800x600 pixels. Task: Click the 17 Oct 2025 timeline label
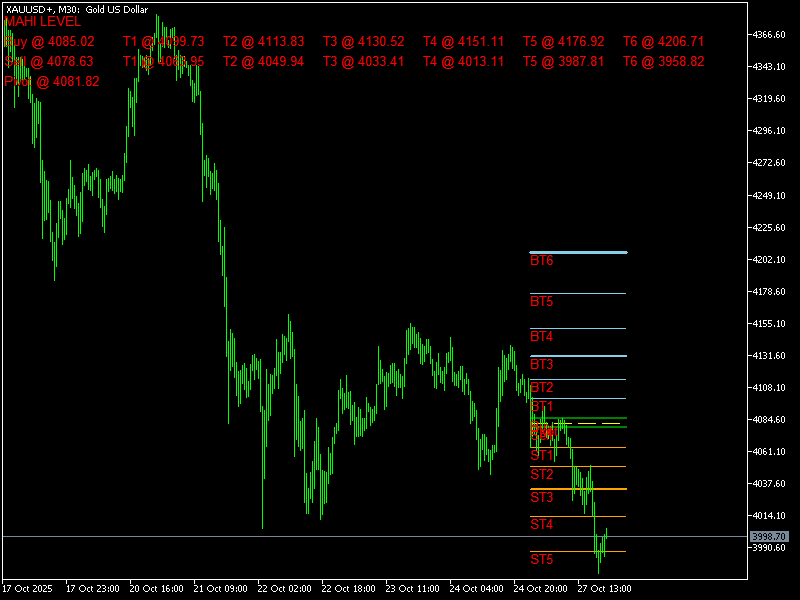[28, 588]
